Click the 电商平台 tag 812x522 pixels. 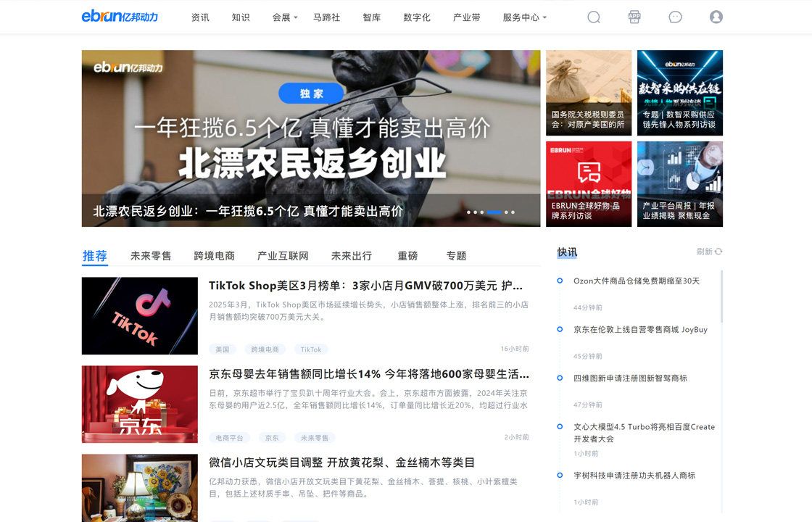[229, 438]
